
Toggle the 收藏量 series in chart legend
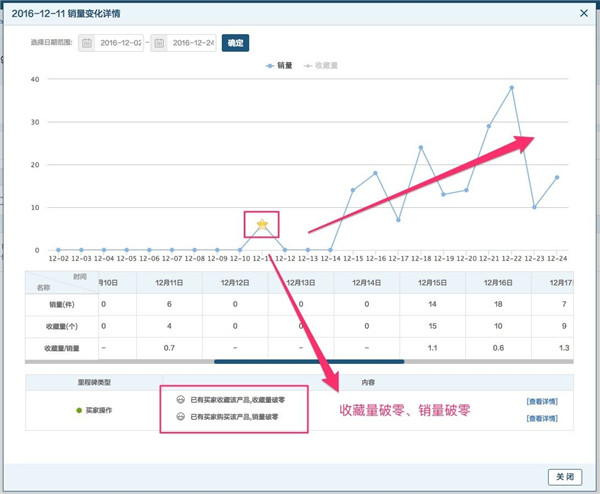[x=320, y=65]
